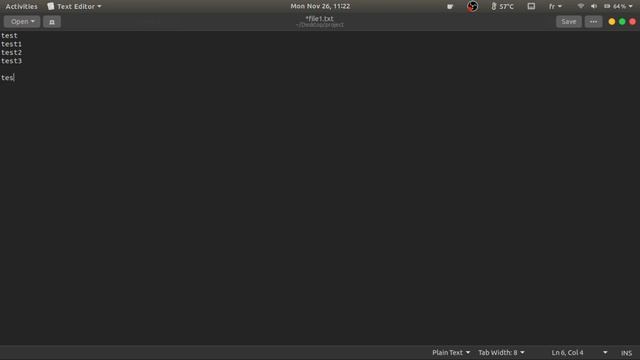Click the line reading test
Image resolution: width=640 pixels, height=360 pixels.
click(x=9, y=36)
